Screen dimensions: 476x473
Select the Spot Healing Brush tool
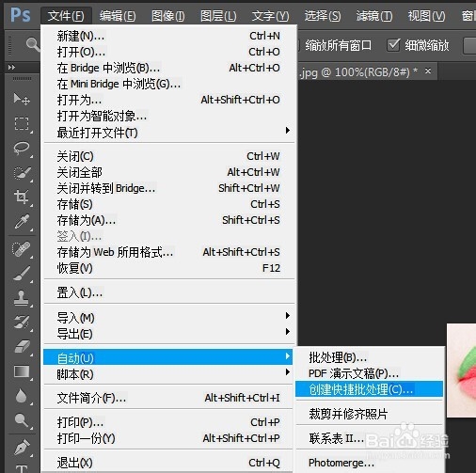click(22, 249)
